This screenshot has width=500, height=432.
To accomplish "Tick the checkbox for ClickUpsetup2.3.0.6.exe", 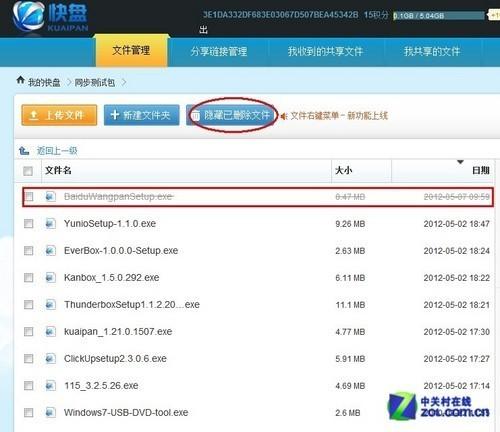I will coord(29,358).
